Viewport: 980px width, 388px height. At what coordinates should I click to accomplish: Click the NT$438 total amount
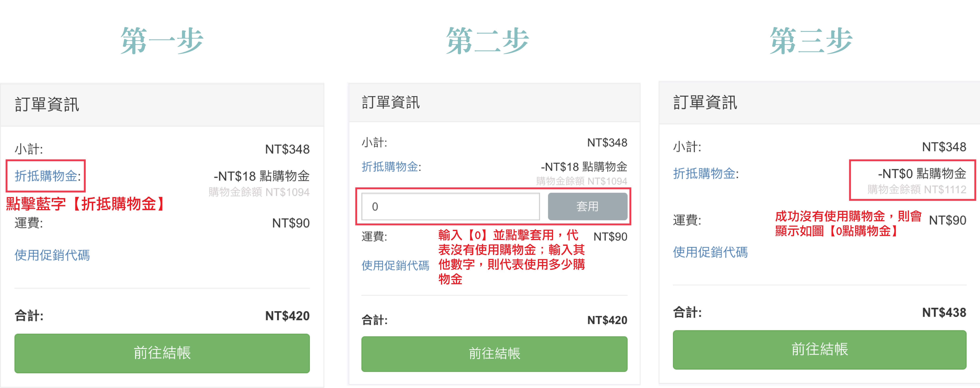click(944, 312)
